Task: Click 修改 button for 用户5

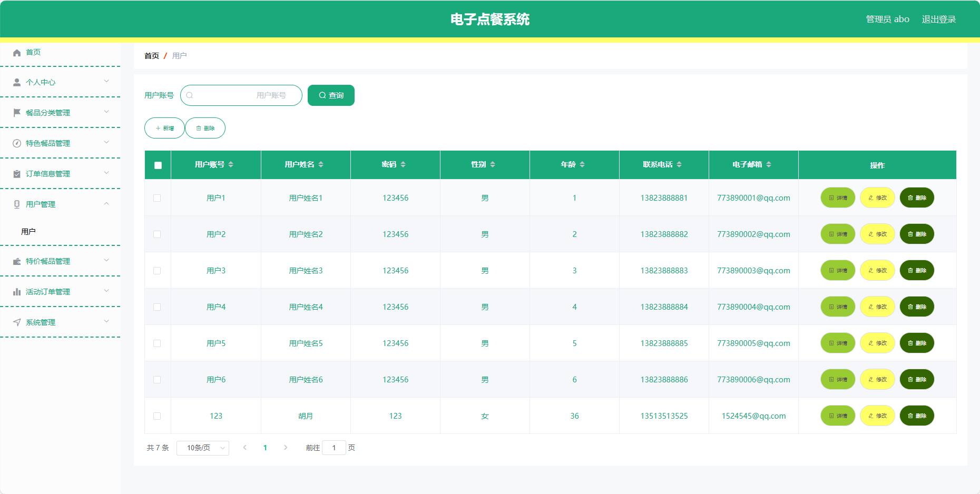Action: [877, 343]
